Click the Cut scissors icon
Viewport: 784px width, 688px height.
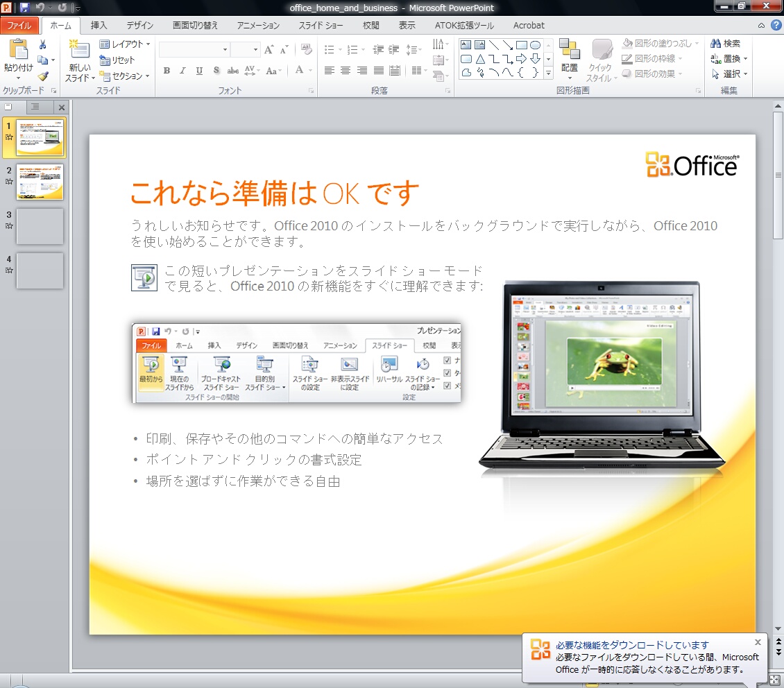(43, 44)
